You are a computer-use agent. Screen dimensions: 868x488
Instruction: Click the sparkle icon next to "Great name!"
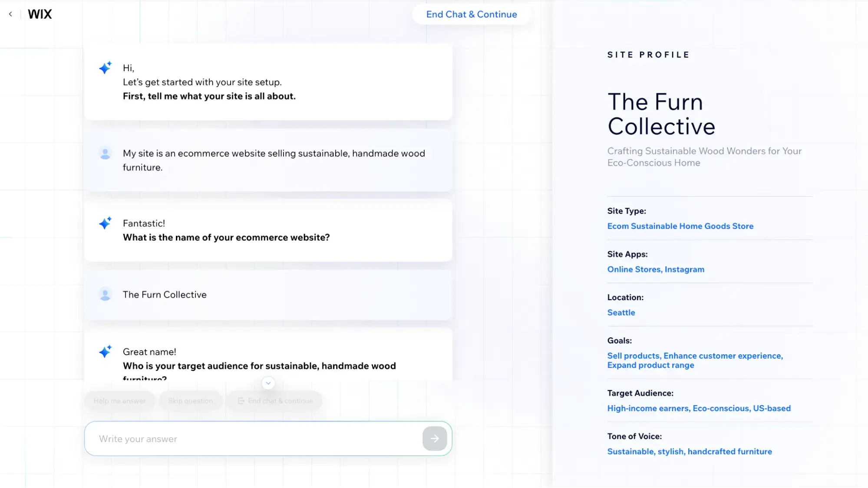click(105, 351)
